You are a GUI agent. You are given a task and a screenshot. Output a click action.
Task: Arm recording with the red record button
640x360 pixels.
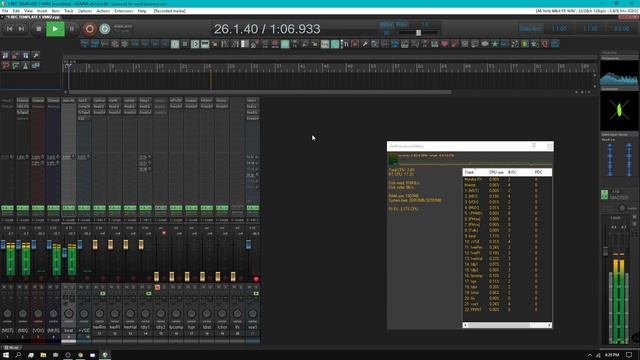[89, 29]
